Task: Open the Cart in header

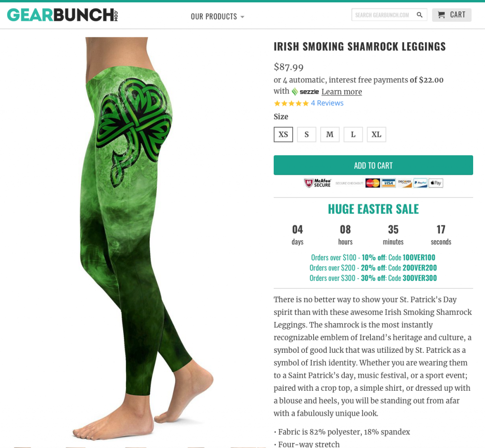Action: (451, 15)
